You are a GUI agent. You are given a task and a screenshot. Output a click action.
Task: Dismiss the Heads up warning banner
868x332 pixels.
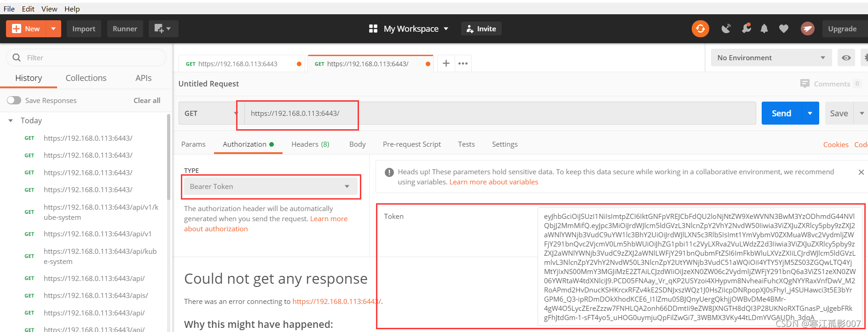tap(861, 172)
